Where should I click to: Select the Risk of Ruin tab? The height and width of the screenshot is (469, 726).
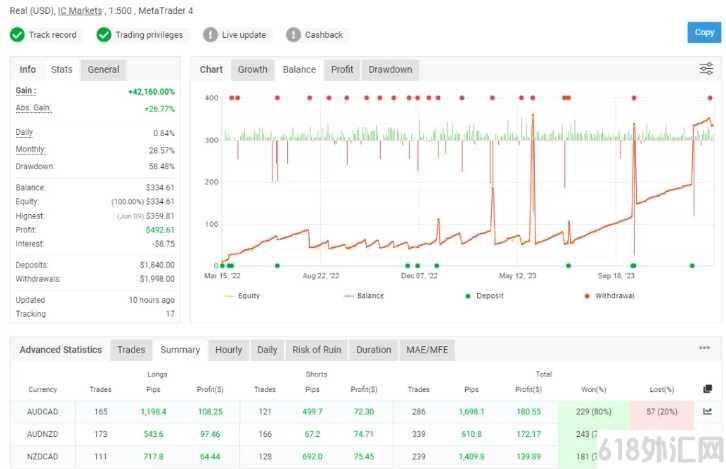click(317, 350)
